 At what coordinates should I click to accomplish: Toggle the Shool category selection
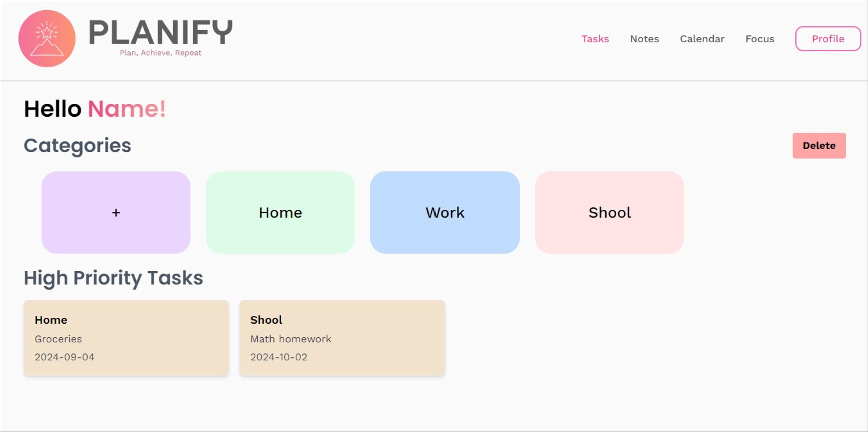(x=609, y=212)
